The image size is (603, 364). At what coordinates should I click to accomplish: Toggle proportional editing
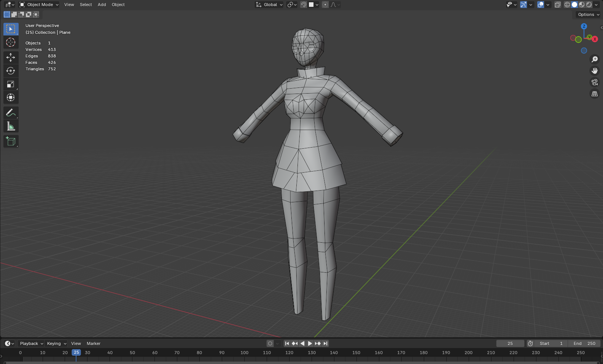click(x=325, y=5)
